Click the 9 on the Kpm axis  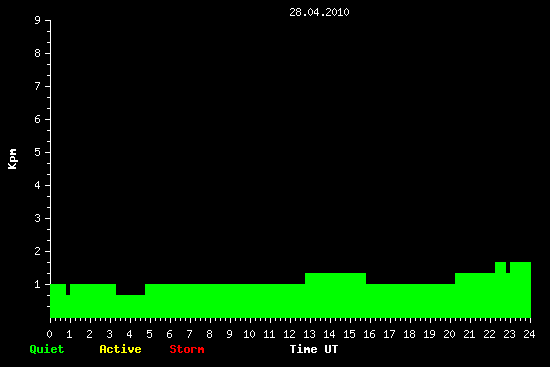(38, 20)
